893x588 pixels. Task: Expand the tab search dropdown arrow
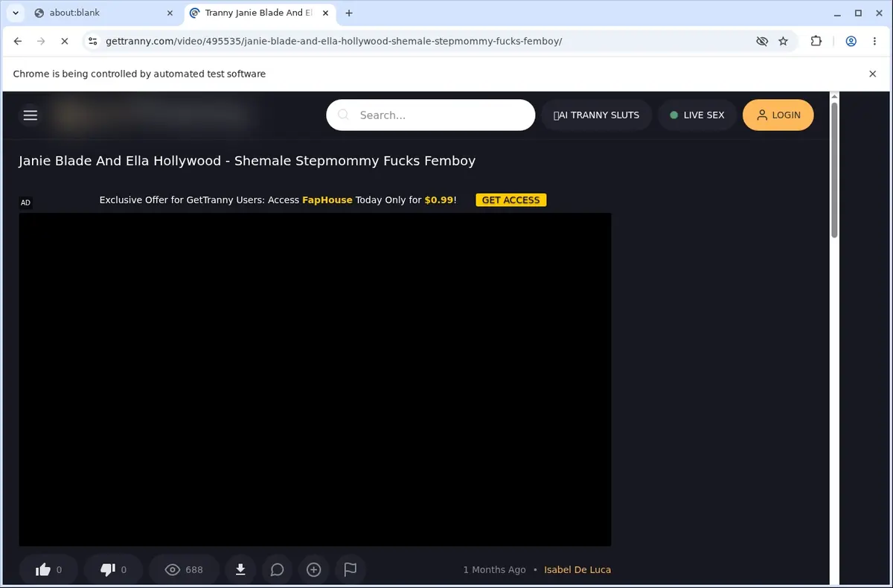(x=15, y=13)
